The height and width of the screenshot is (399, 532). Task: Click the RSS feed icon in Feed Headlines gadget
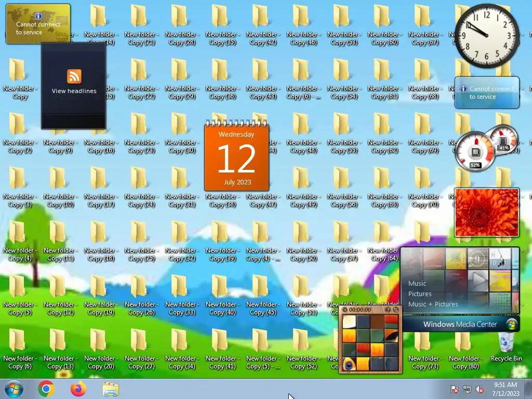coord(74,76)
